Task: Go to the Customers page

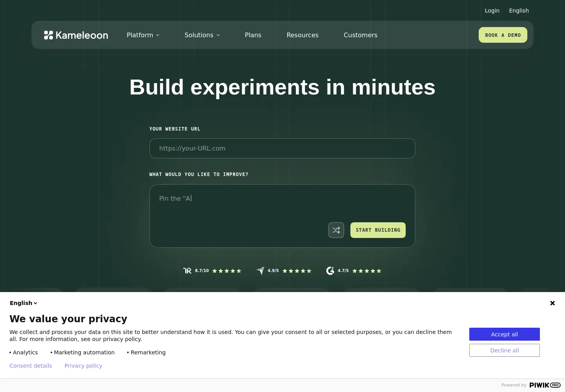Action: coord(361,35)
